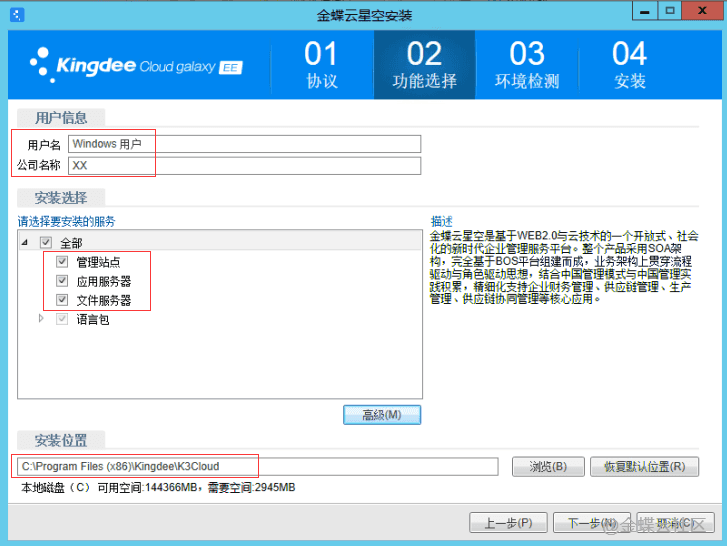Uncheck the 文件服务器 checkbox
Image resolution: width=727 pixels, height=546 pixels.
(62, 299)
